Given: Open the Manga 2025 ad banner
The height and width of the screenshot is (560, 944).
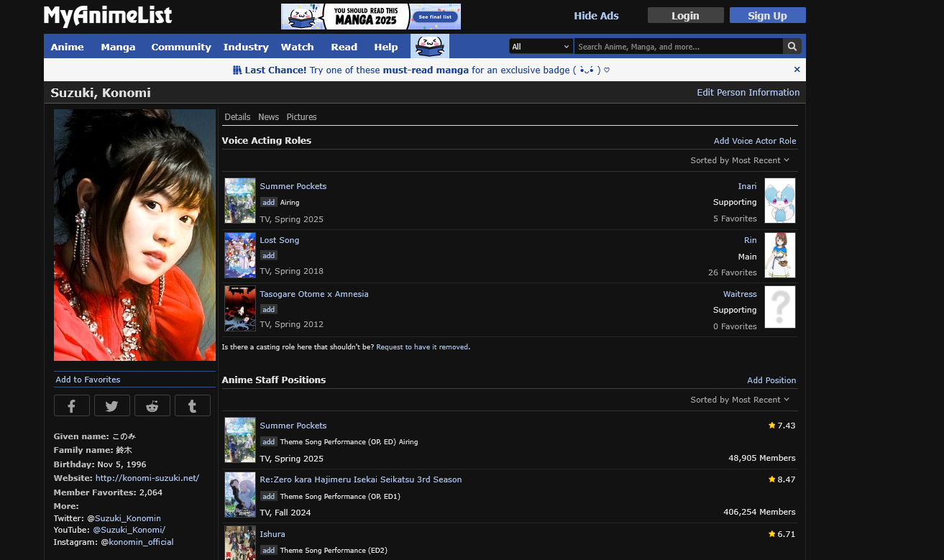Looking at the screenshot, I should pos(371,17).
